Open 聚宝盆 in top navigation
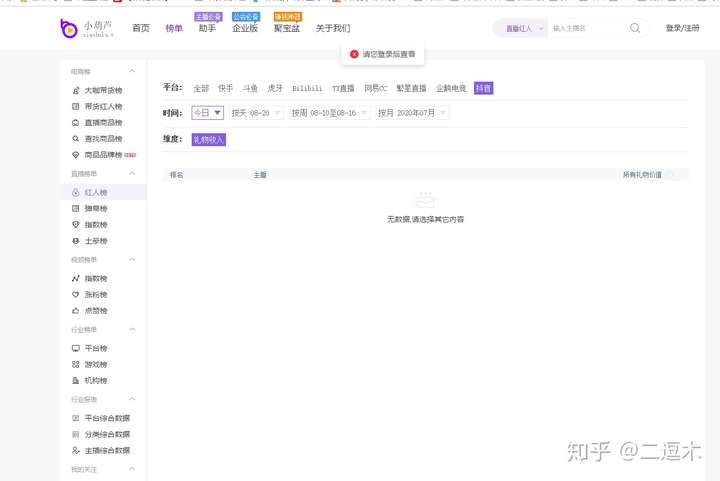The image size is (720, 481). (287, 28)
